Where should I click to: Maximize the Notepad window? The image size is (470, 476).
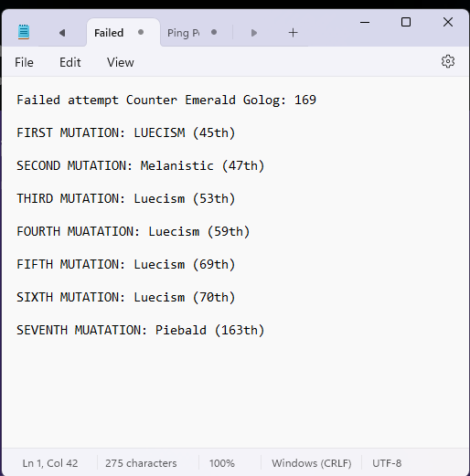406,22
